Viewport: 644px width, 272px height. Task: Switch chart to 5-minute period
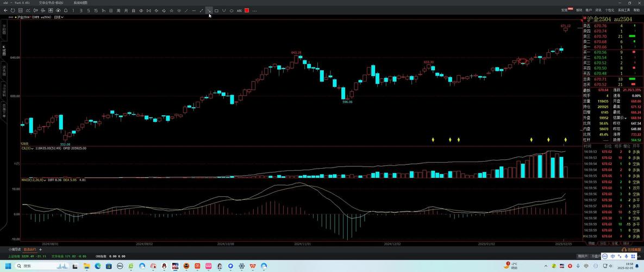[x=89, y=10]
